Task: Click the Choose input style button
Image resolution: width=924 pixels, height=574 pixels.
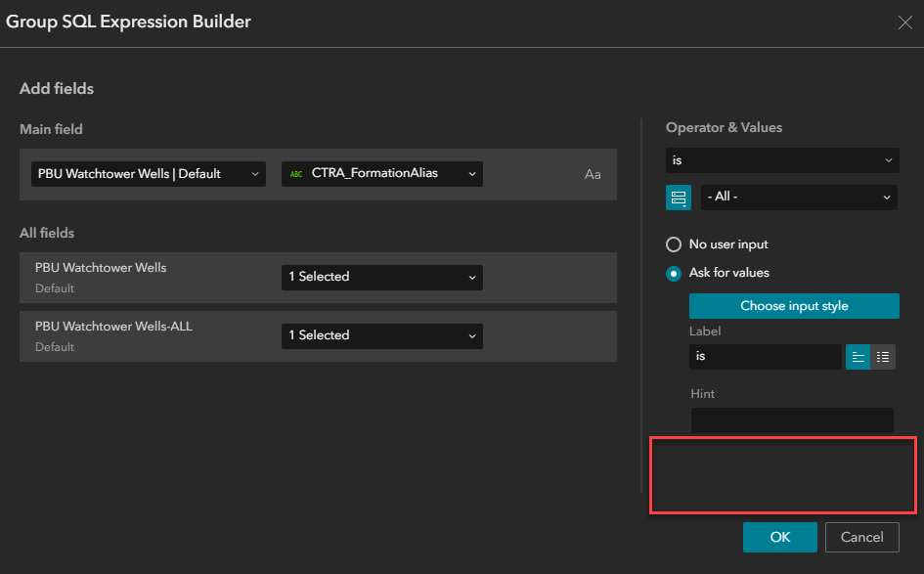Action: pos(794,305)
